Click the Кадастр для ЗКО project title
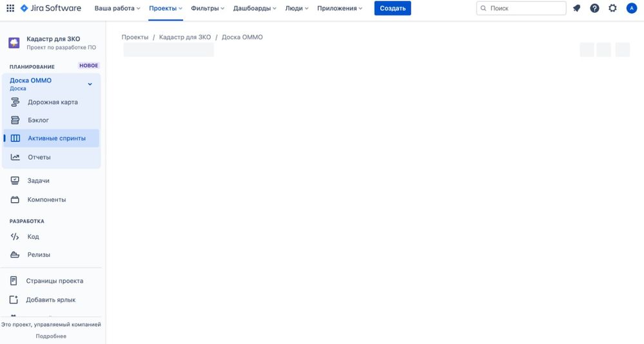The image size is (644, 344). coord(54,39)
